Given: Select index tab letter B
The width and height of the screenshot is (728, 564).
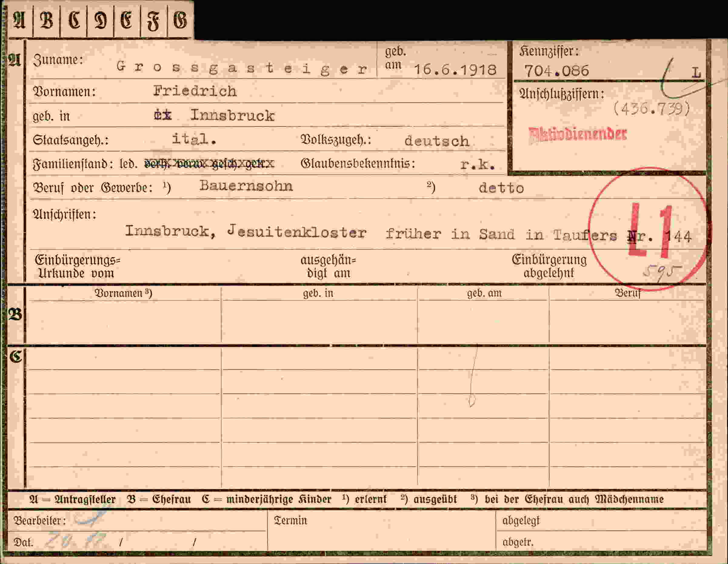Looking at the screenshot, I should [x=46, y=20].
